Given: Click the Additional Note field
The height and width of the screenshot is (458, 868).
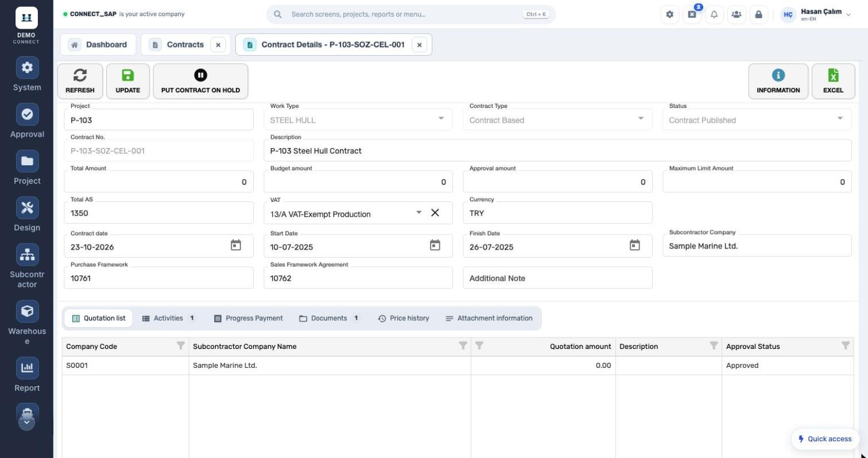Looking at the screenshot, I should coord(557,278).
